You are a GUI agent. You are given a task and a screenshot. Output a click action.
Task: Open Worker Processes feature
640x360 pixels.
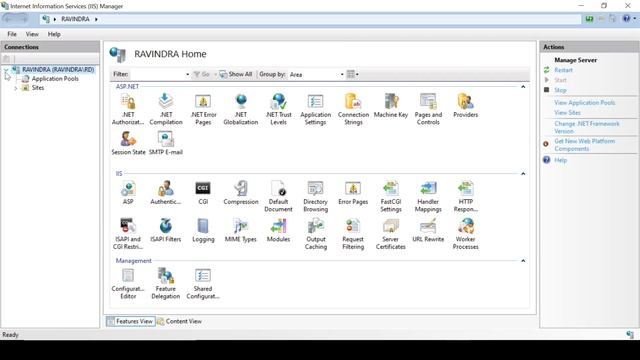(x=465, y=234)
